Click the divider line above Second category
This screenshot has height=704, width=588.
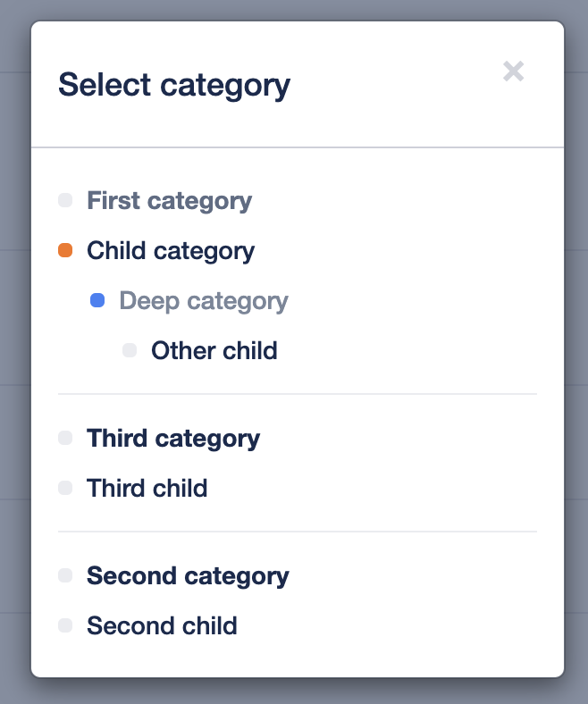point(298,532)
